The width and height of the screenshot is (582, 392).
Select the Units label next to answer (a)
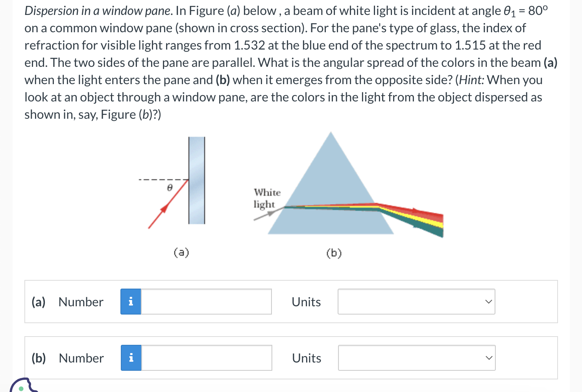(x=306, y=301)
